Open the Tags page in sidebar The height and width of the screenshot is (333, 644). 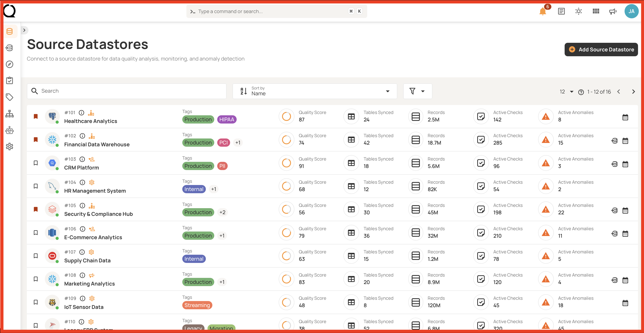pos(10,97)
